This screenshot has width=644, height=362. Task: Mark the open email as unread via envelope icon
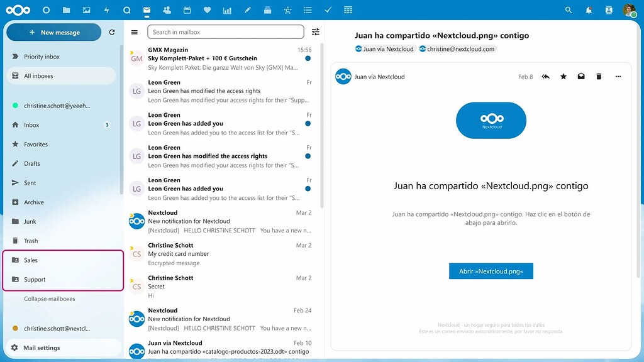(580, 76)
